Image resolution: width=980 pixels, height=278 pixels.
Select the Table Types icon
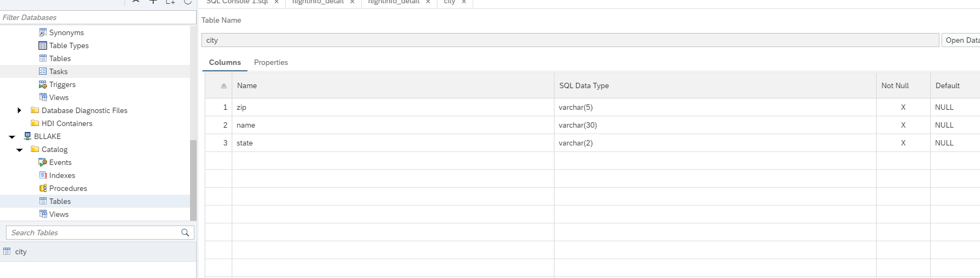click(x=43, y=45)
